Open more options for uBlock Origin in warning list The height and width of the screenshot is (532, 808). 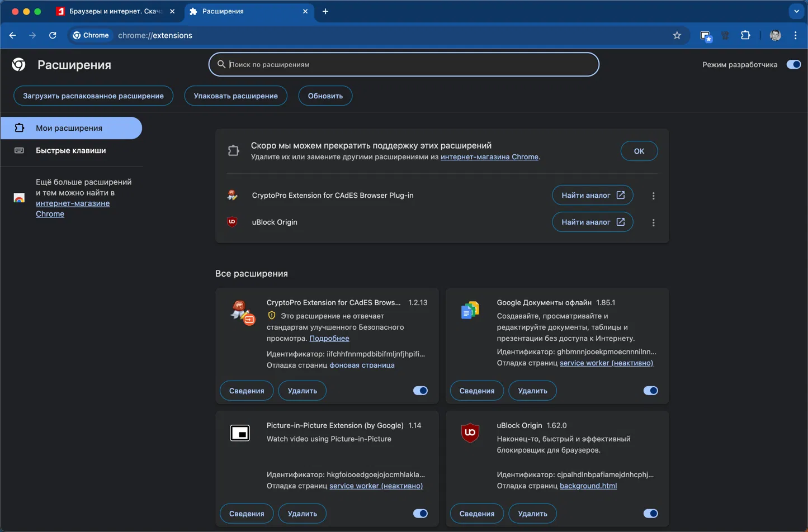pos(653,222)
